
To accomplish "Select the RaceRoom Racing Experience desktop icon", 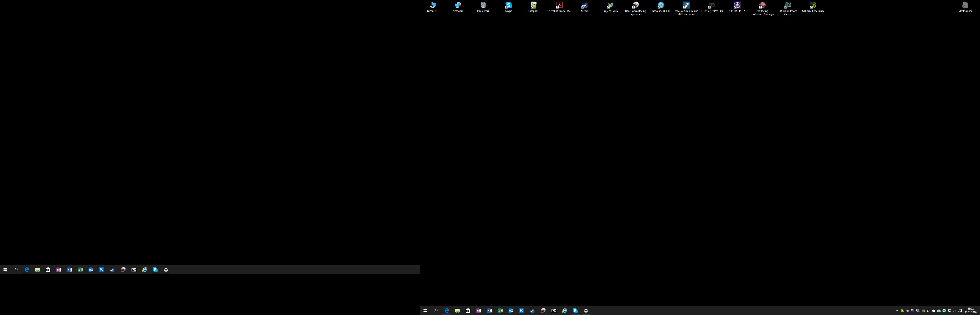I will (635, 7).
